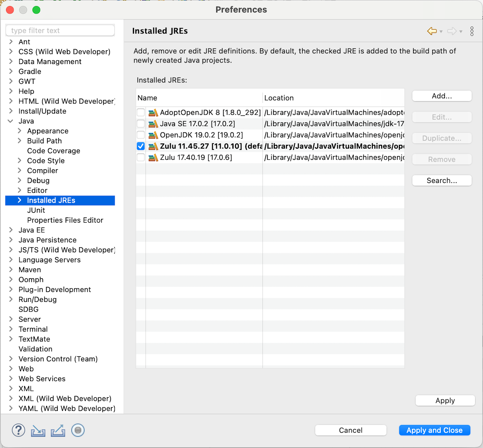Image resolution: width=483 pixels, height=448 pixels.
Task: Click the OpenJDK 19.0.2 library icon
Action: tap(153, 135)
